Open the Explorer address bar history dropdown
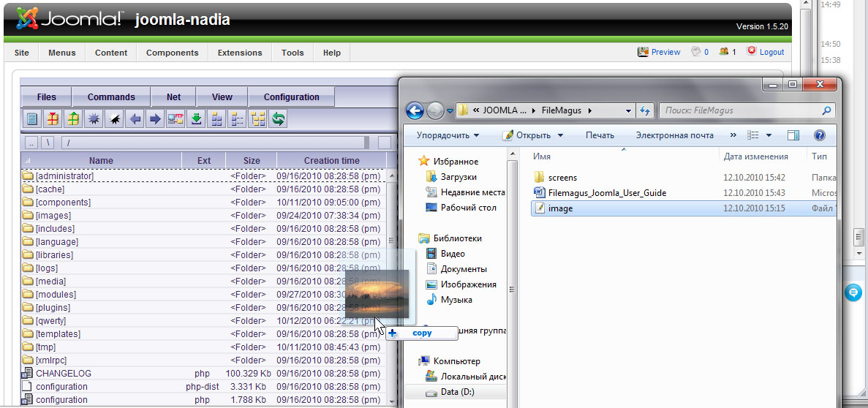 pos(628,110)
